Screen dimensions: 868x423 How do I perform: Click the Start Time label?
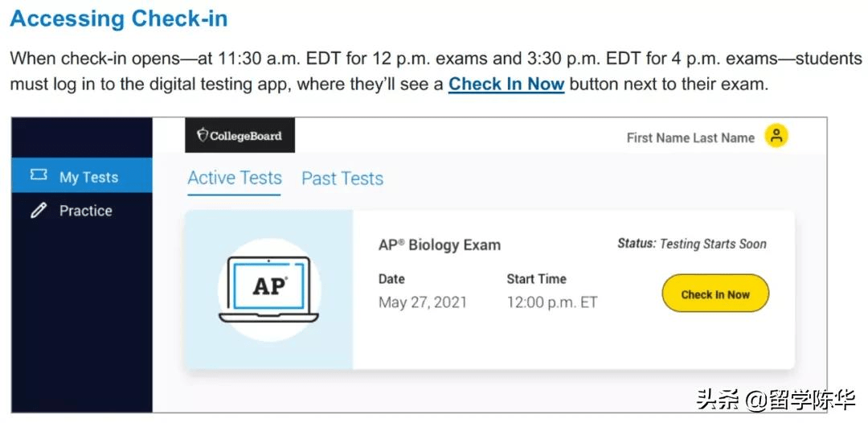coord(536,278)
